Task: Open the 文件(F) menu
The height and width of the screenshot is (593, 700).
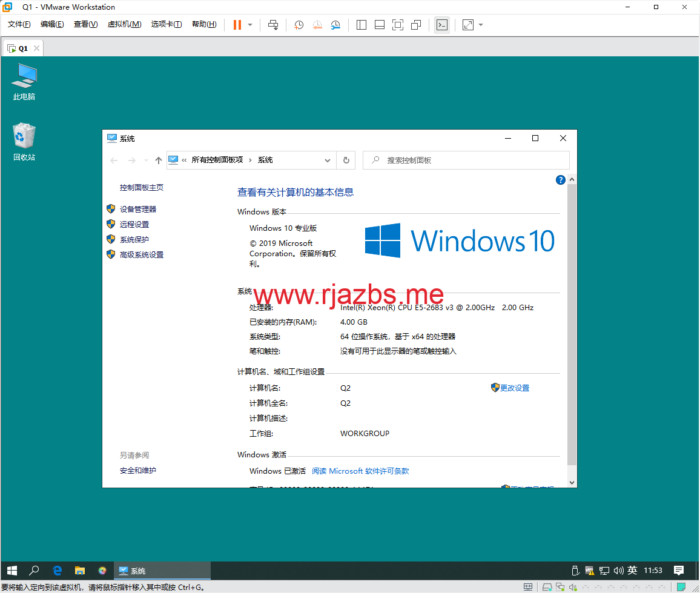Action: coord(19,24)
